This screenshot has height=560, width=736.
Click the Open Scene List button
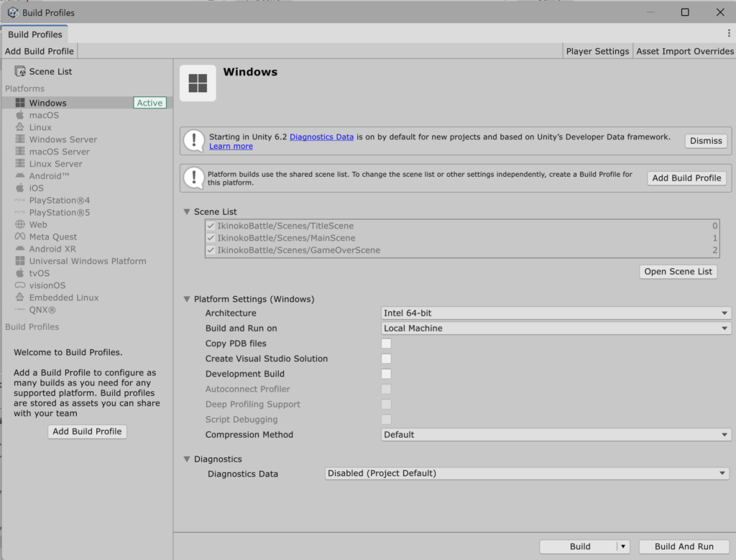pos(678,271)
